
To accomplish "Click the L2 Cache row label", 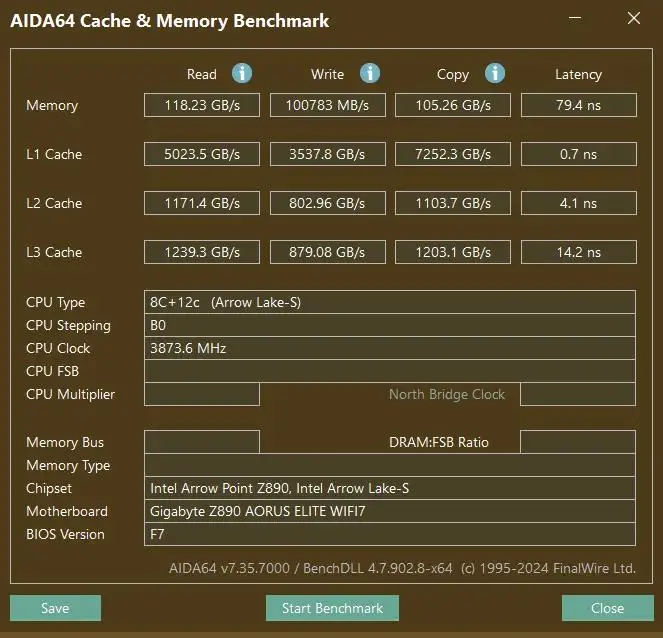I will pos(54,203).
